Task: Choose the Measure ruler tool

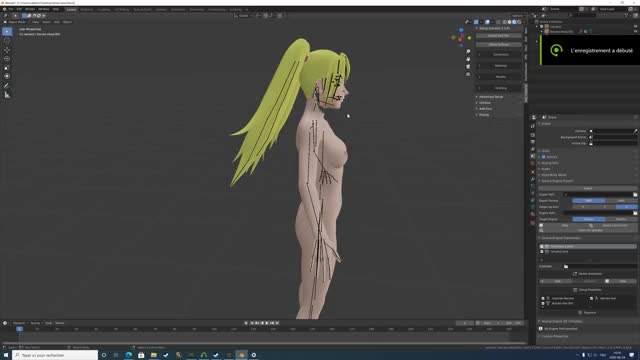Action: coord(7,95)
